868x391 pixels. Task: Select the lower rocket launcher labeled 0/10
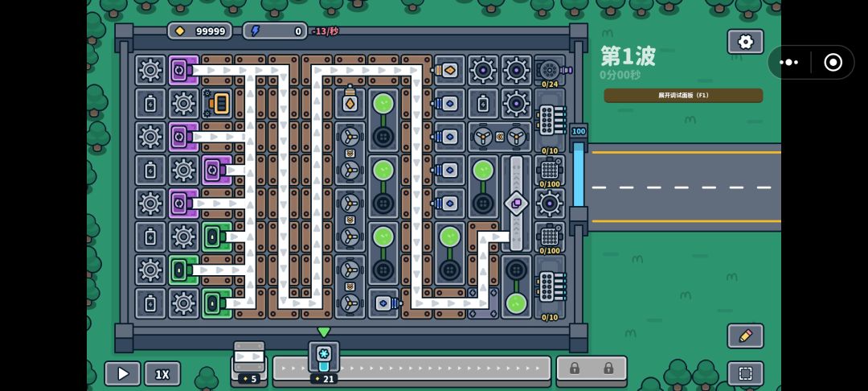pyautogui.click(x=550, y=288)
